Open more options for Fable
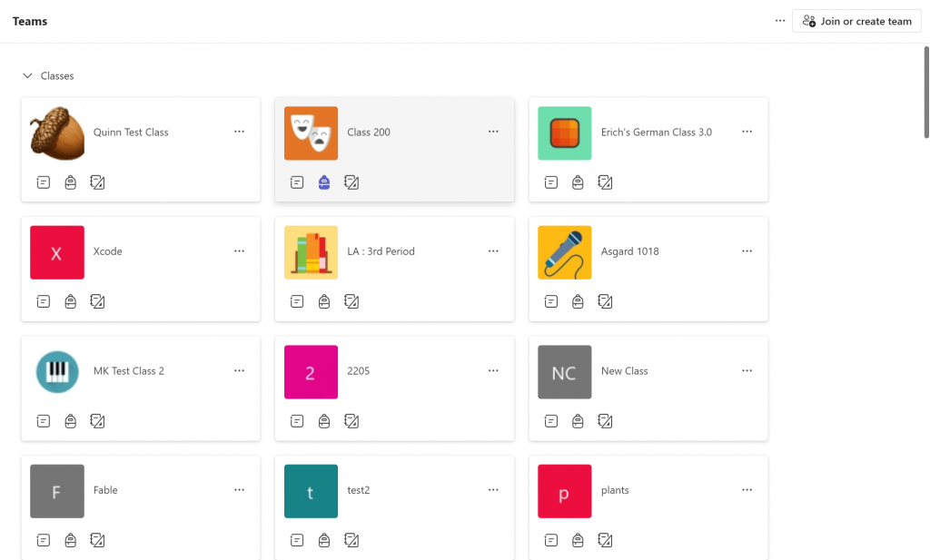The image size is (930, 560). pos(239,490)
